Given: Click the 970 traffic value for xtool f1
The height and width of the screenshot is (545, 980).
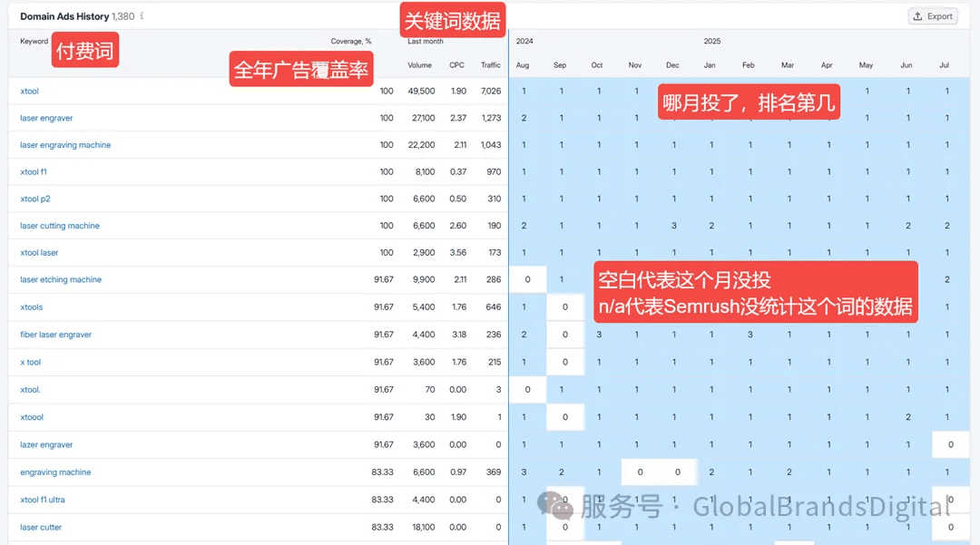Looking at the screenshot, I should pyautogui.click(x=494, y=171).
